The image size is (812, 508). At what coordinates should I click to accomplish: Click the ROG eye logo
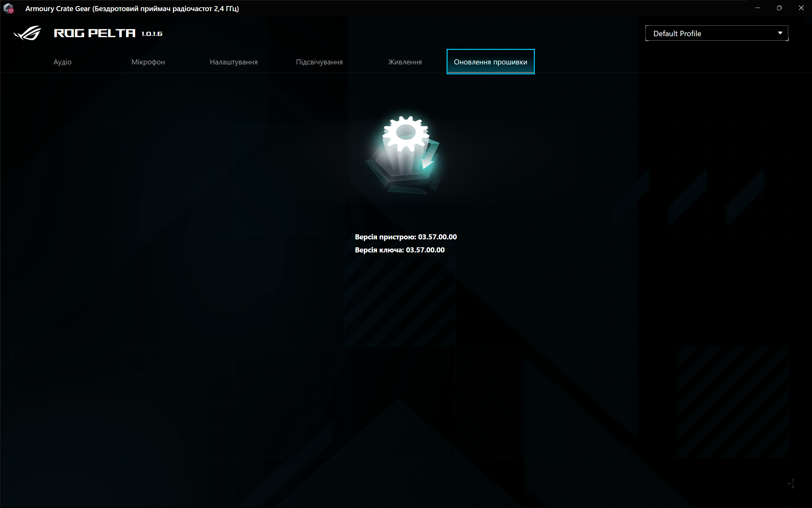(x=28, y=33)
